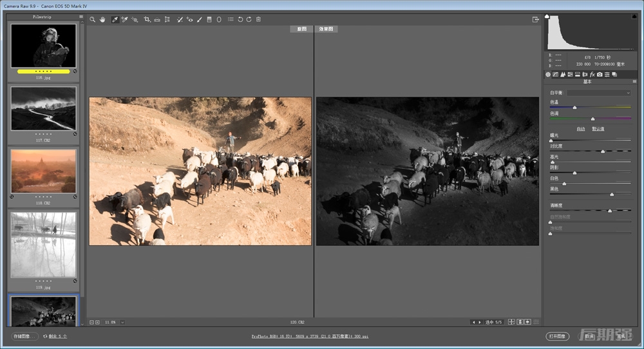Viewport: 644px width, 349px height.
Task: Click the zoom out minus button
Action: (91, 323)
